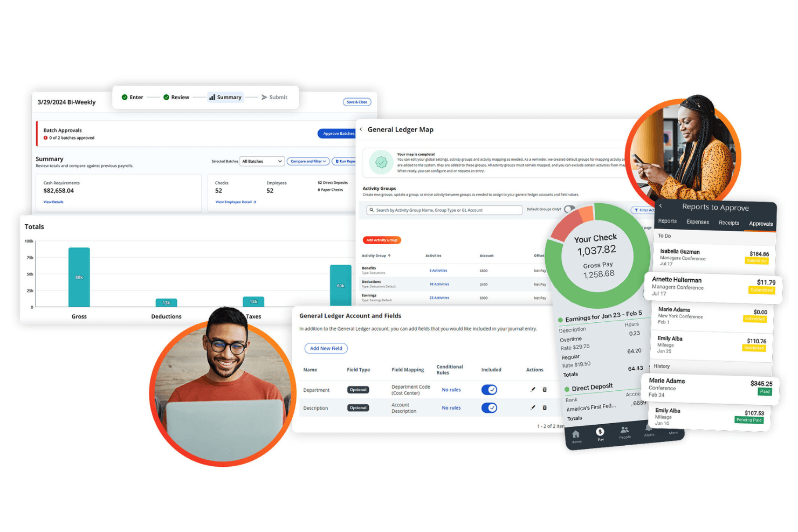Open Home in the mobile bottom navigation

point(576,436)
